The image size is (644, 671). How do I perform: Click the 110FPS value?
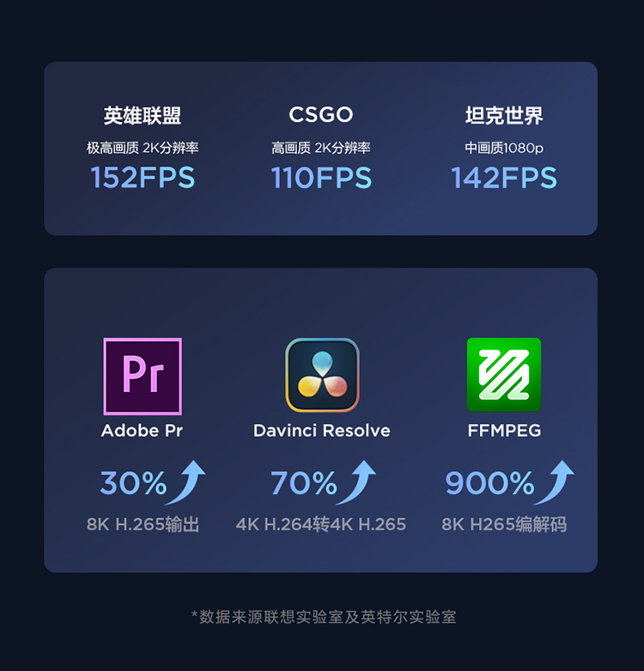[322, 178]
